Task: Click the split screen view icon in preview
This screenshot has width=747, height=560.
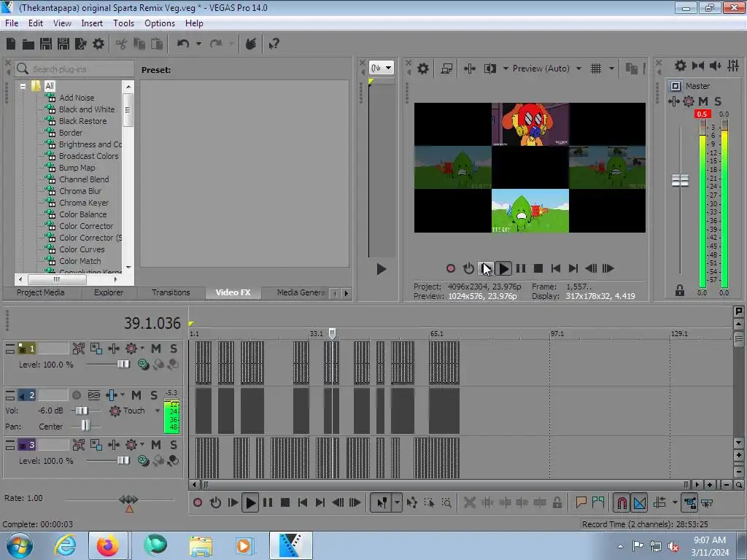Action: (x=489, y=69)
